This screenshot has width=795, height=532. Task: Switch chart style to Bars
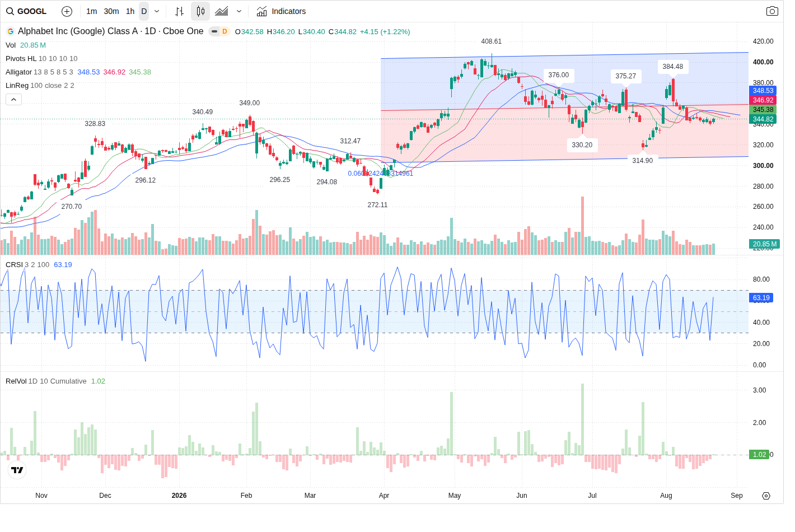179,11
